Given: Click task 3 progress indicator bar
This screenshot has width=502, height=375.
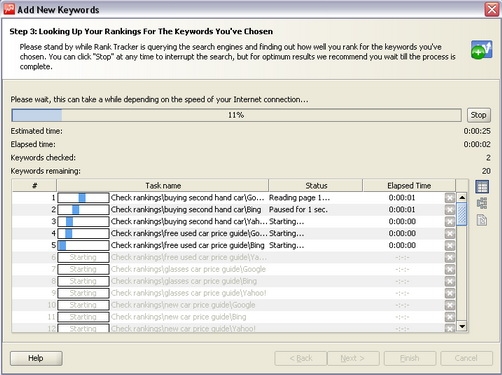Looking at the screenshot, I should coord(83,222).
